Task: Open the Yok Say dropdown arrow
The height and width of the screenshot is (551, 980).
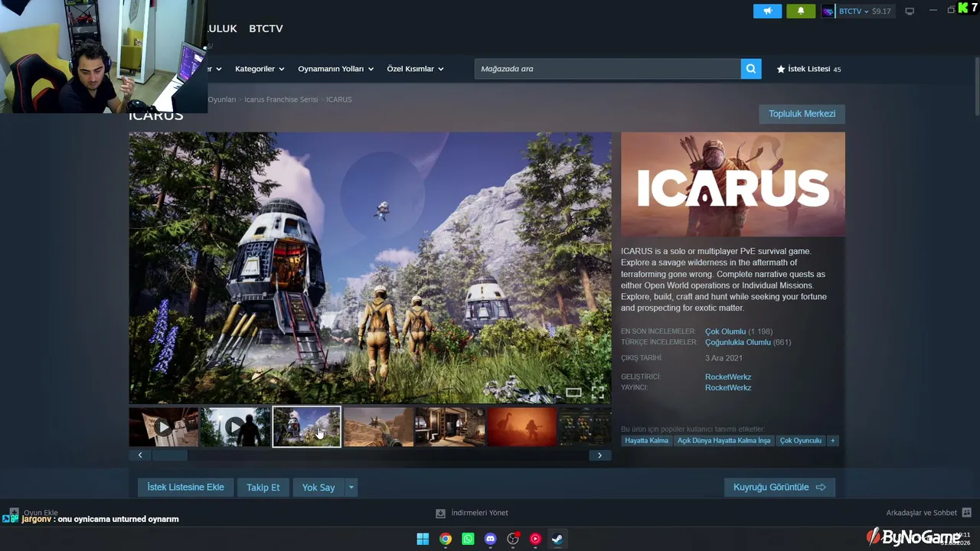Action: 351,487
